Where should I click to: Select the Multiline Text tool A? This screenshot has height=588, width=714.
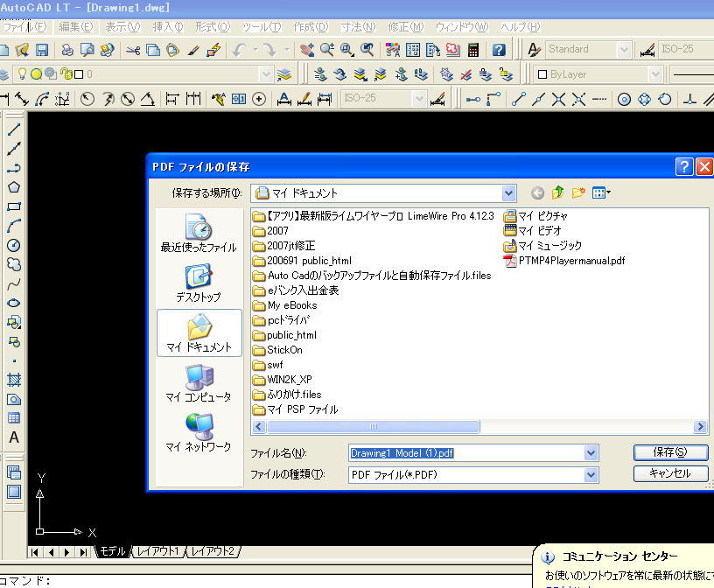(x=14, y=437)
